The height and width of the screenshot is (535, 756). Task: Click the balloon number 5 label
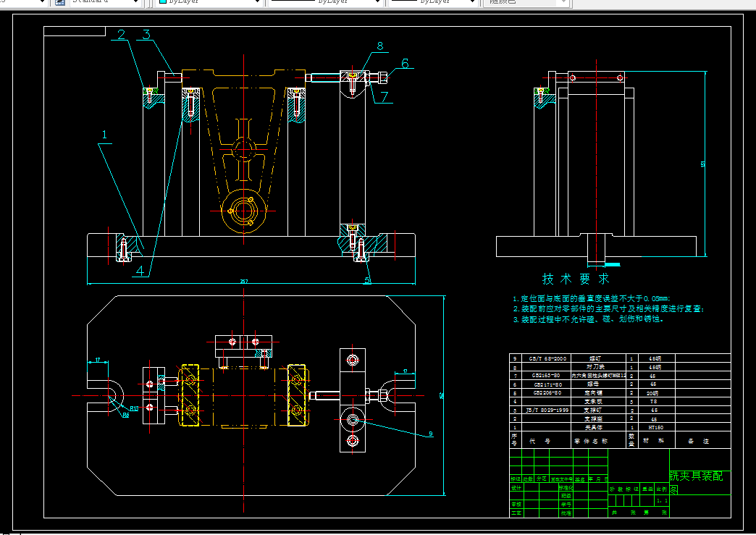[367, 279]
